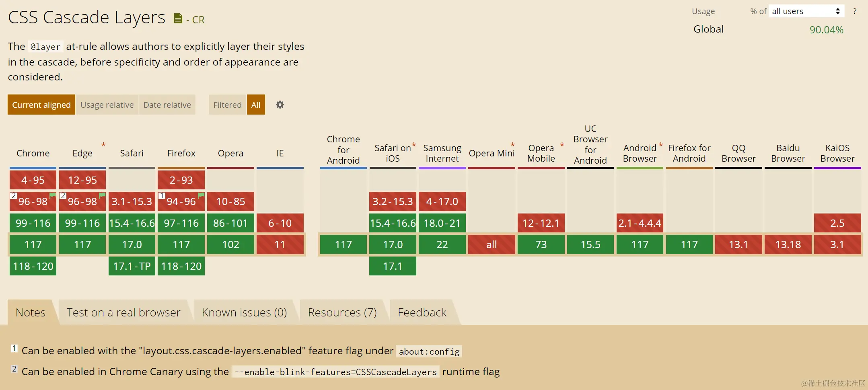Open the 'all users' usage dropdown

[x=806, y=11]
